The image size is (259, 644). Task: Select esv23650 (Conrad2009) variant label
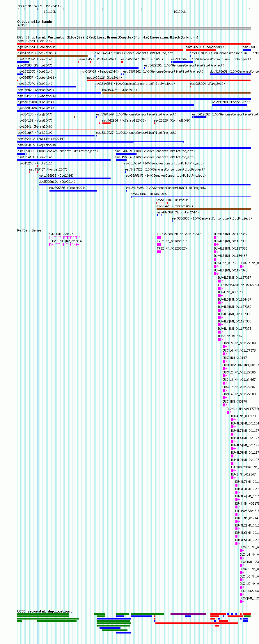pos(36,90)
